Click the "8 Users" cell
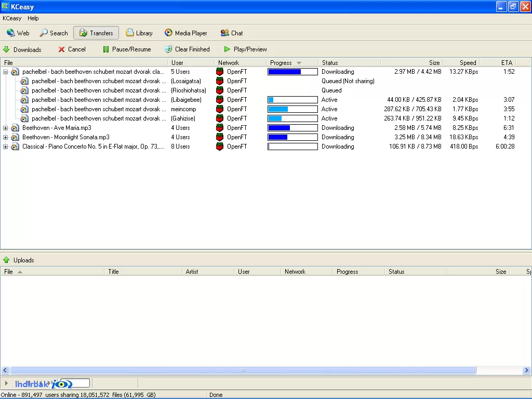This screenshot has height=399, width=532. click(x=180, y=147)
